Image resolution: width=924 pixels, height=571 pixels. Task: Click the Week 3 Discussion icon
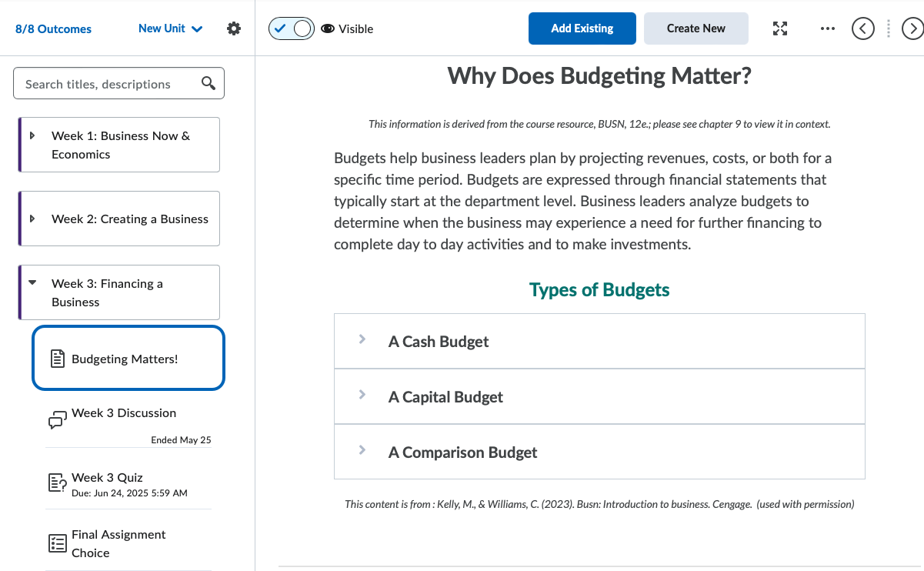pos(57,419)
